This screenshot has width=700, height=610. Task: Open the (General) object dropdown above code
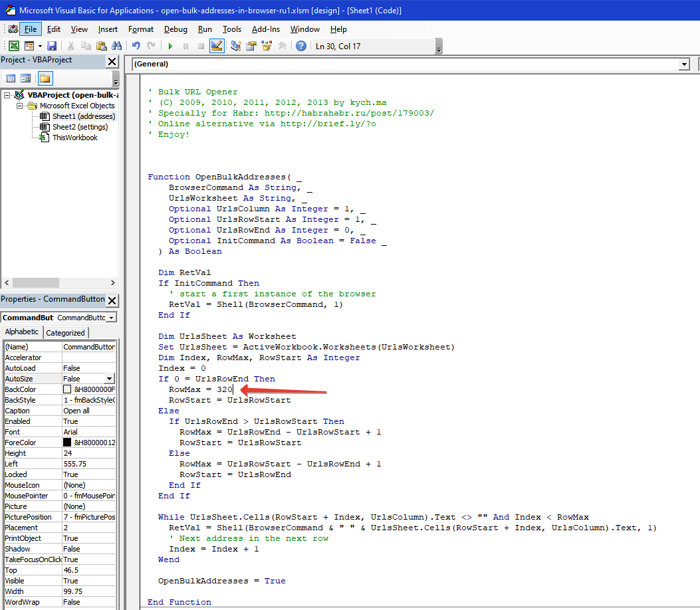684,64
